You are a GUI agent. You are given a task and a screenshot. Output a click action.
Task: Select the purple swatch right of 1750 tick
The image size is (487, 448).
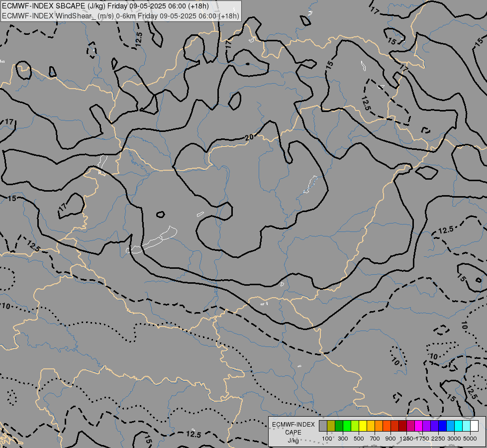point(426,426)
